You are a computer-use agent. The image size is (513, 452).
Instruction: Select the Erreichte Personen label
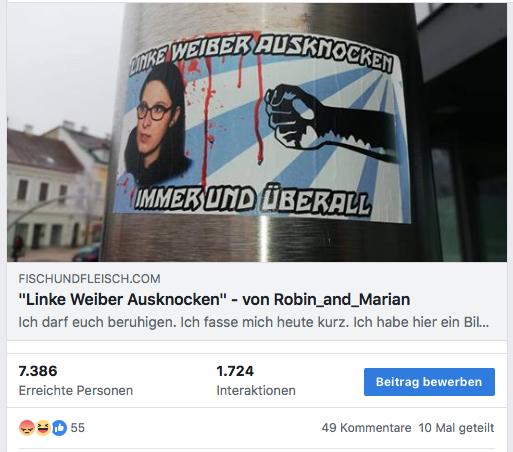[76, 390]
